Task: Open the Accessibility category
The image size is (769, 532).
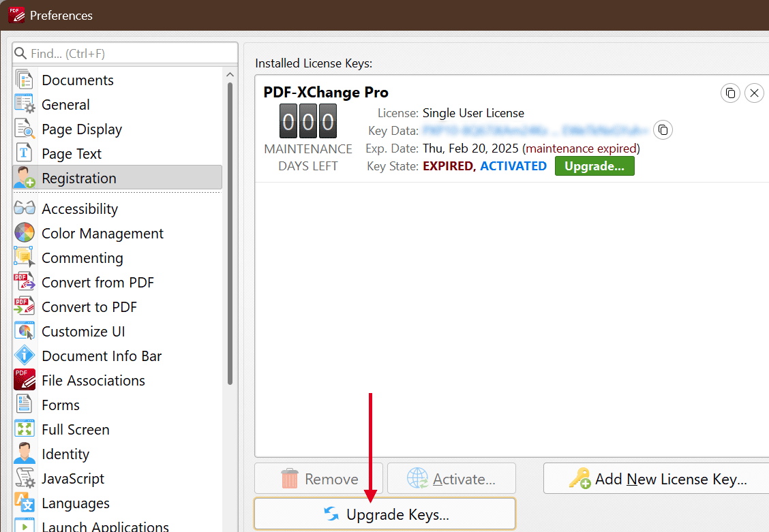Action: (x=117, y=208)
